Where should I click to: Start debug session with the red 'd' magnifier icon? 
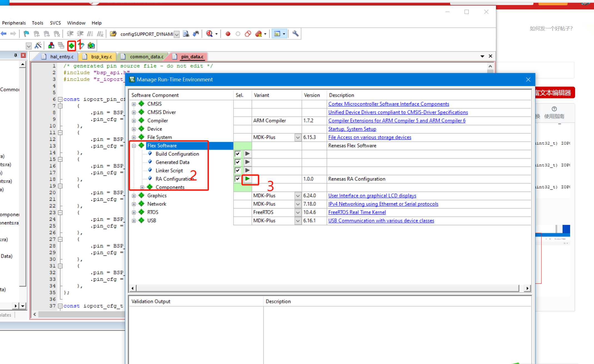(x=209, y=34)
